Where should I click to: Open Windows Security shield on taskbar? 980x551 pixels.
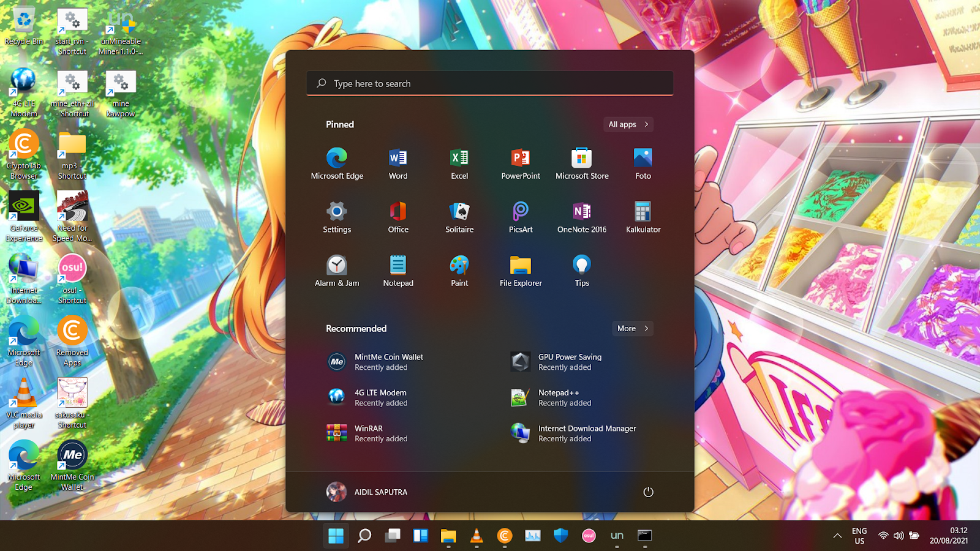coord(560,536)
